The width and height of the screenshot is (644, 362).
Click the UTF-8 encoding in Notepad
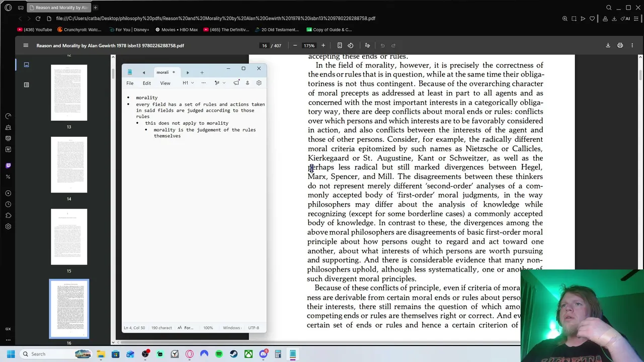click(x=254, y=328)
